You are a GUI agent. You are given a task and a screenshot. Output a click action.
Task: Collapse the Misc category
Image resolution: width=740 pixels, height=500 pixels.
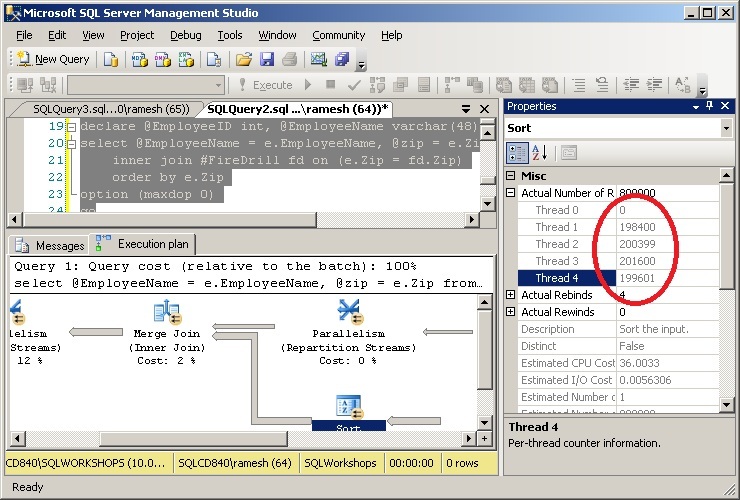(511, 176)
